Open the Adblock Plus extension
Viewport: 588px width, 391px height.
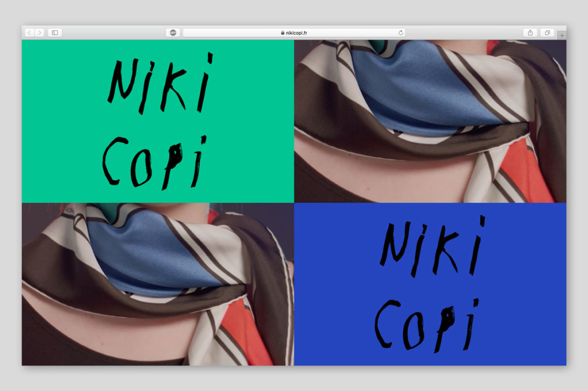pos(172,33)
